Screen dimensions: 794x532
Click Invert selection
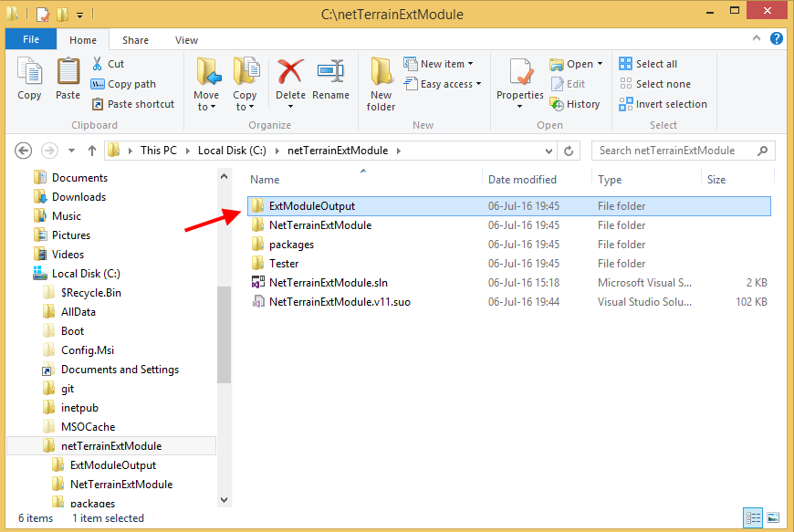663,104
